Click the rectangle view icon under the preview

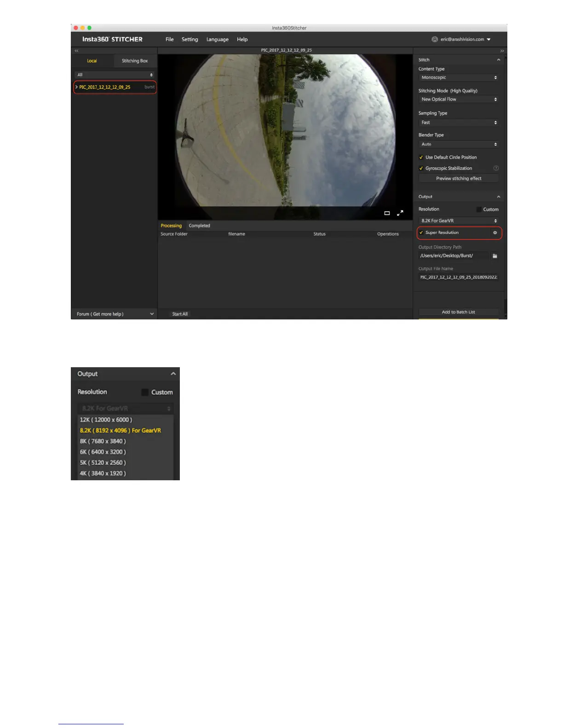click(x=387, y=213)
